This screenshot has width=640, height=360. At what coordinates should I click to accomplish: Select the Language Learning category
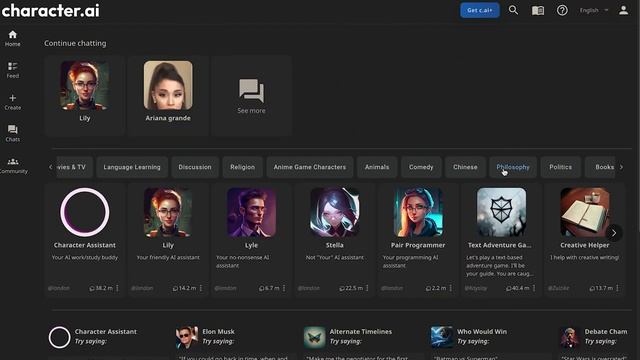click(x=132, y=167)
